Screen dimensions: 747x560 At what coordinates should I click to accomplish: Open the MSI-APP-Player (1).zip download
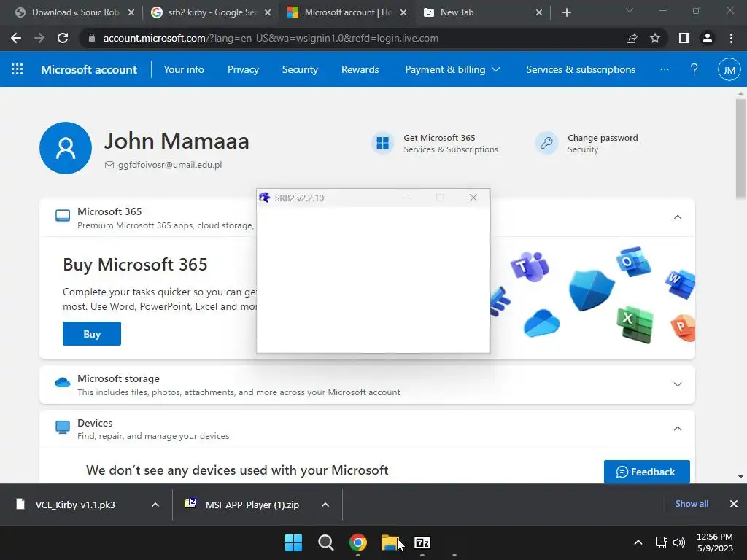pos(252,505)
